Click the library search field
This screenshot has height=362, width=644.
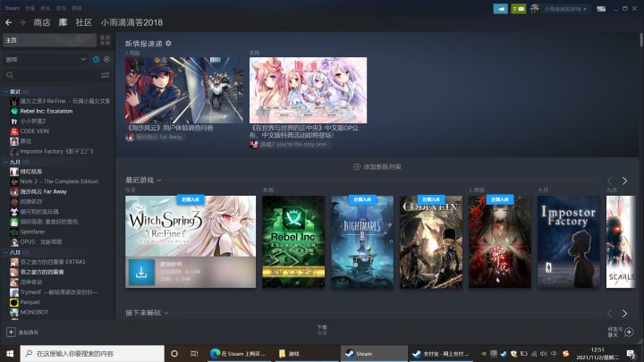click(51, 75)
